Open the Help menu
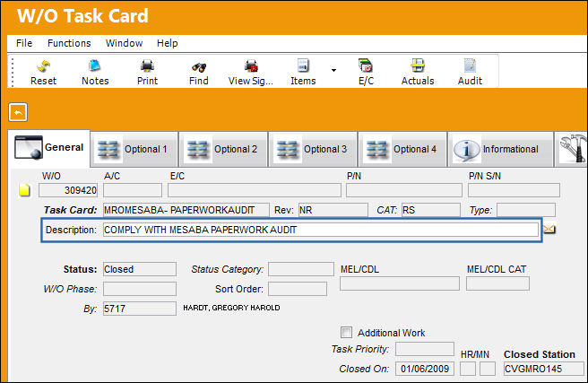The width and height of the screenshot is (588, 383). [168, 43]
